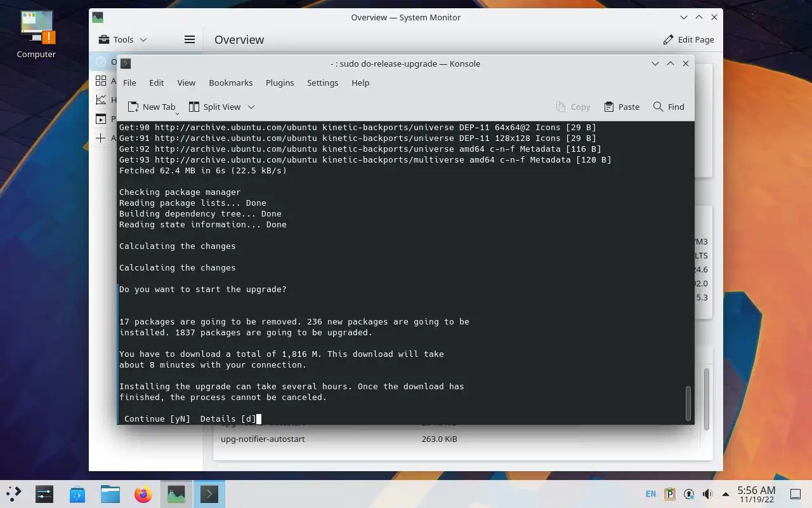Screen dimensions: 812x508
Task: Open Discover software center from taskbar
Action: (77, 493)
